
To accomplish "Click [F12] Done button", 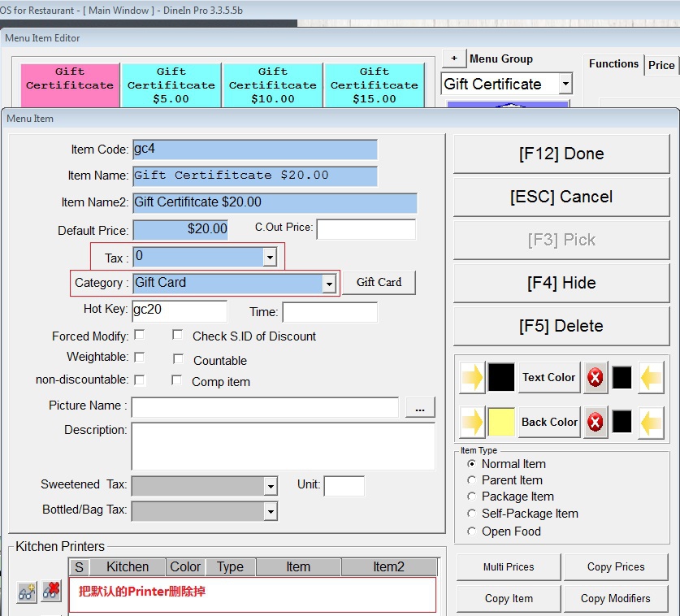I will [561, 154].
